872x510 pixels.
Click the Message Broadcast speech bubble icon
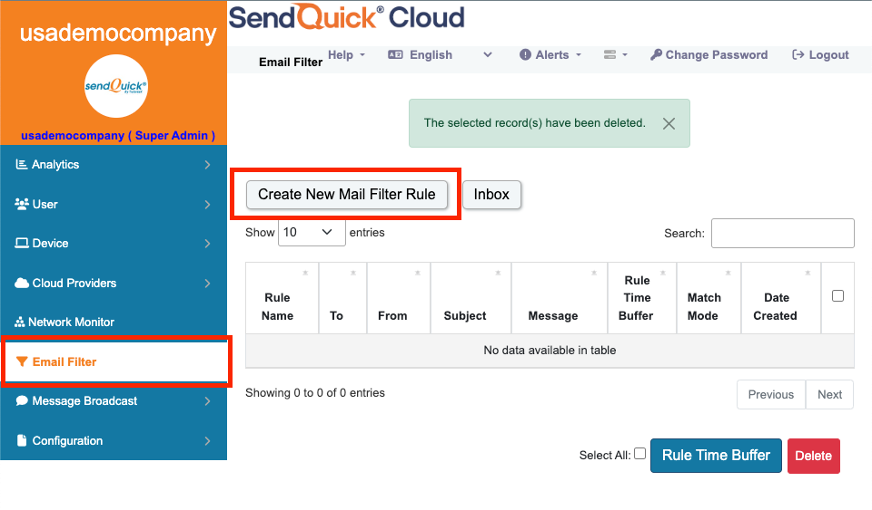pyautogui.click(x=22, y=400)
